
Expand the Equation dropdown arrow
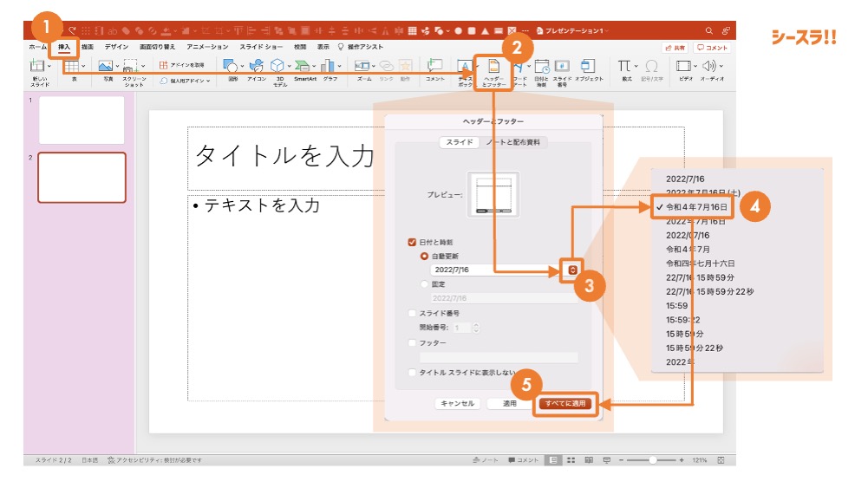click(636, 67)
